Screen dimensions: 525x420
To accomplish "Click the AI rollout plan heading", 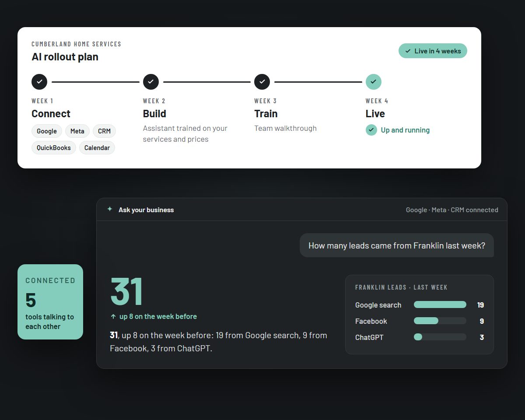I will [x=65, y=57].
